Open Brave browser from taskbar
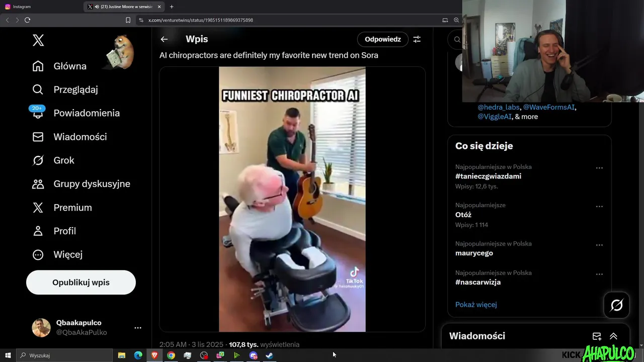The image size is (644, 362). coord(154,355)
